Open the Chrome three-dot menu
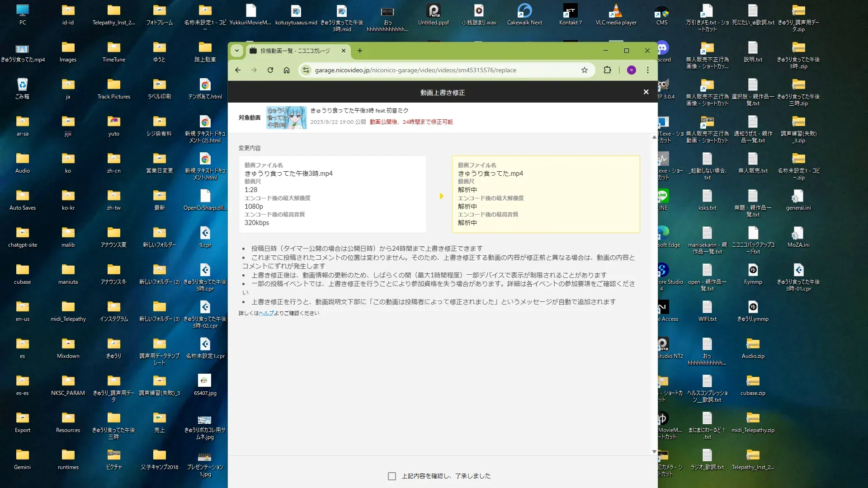The height and width of the screenshot is (488, 868). (648, 70)
